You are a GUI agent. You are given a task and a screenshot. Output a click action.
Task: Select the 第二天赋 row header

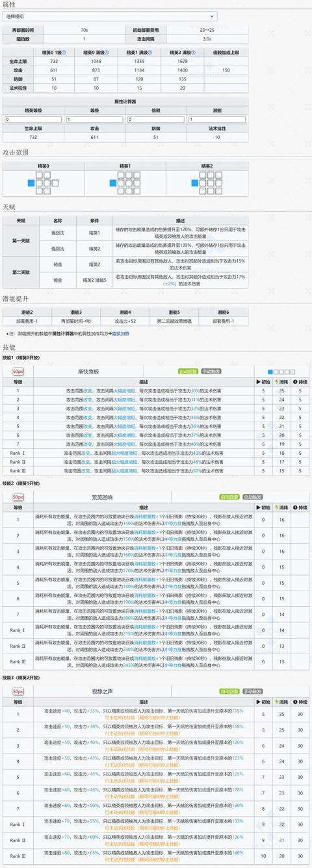tap(21, 272)
